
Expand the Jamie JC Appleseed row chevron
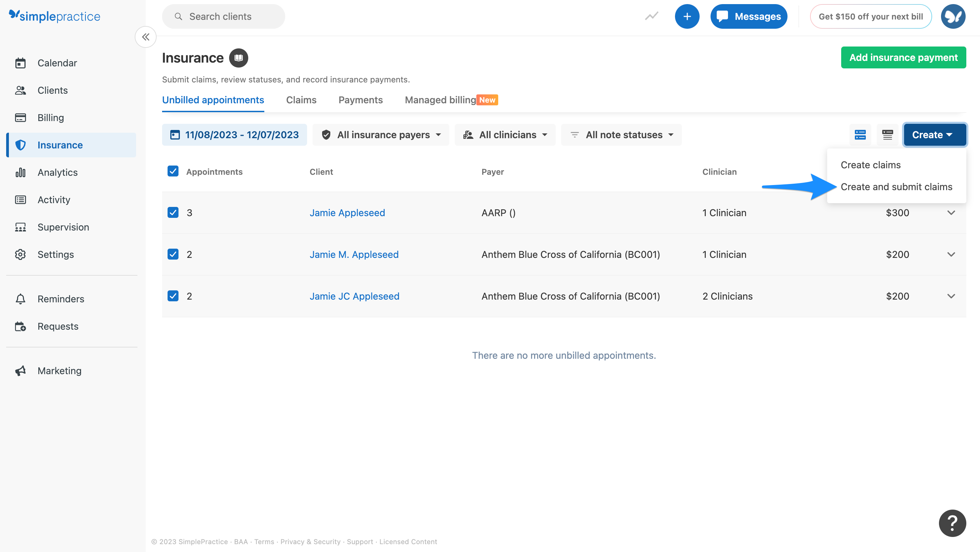click(x=951, y=297)
